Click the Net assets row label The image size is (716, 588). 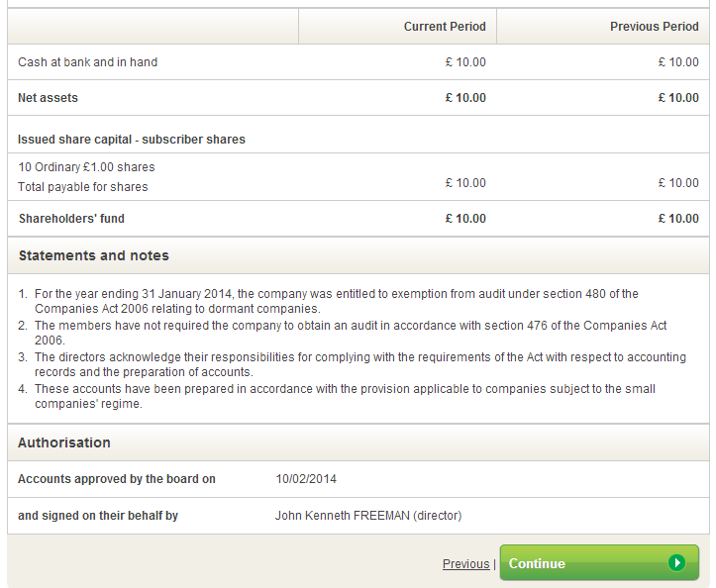point(48,98)
